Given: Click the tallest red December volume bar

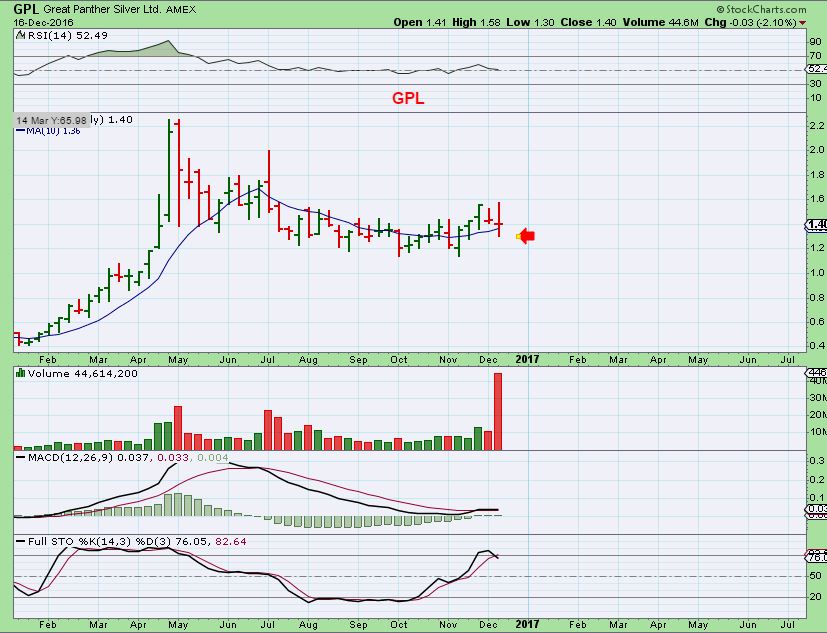Looking at the screenshot, I should (497, 411).
